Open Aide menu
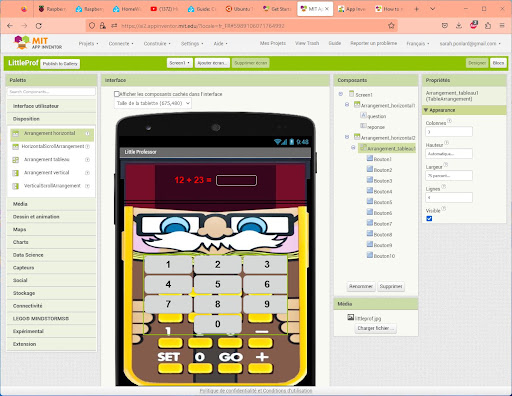This screenshot has height=396, width=512. [221, 44]
